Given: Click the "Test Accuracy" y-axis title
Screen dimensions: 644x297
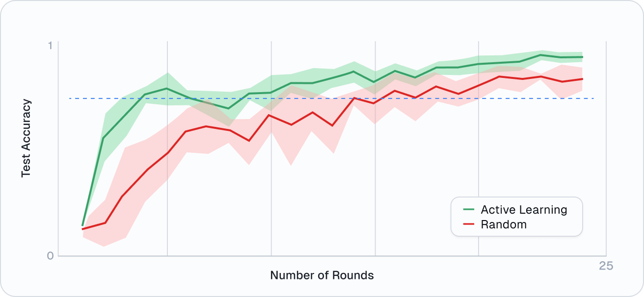Looking at the screenshot, I should coord(26,139).
